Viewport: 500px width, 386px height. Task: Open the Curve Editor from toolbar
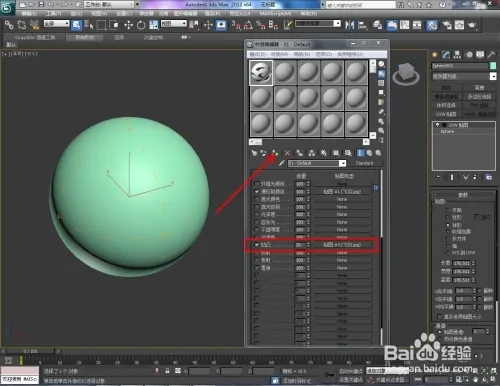[405, 25]
